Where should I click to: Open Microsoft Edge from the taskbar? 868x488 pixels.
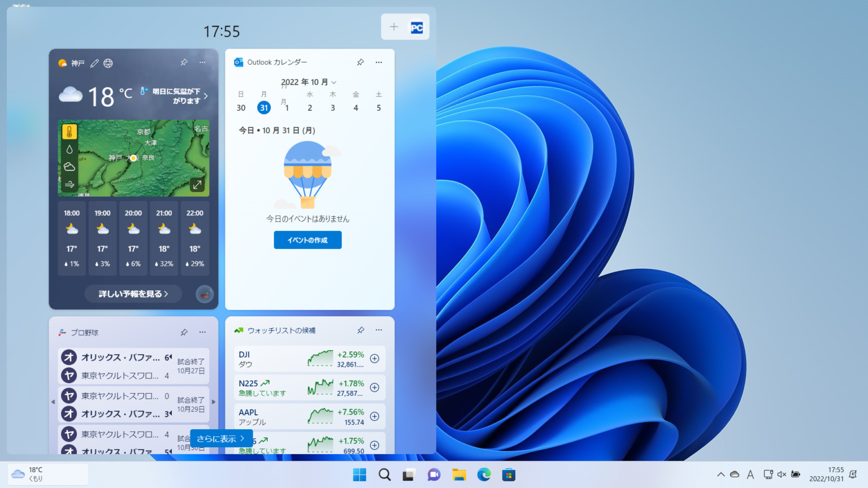click(485, 474)
